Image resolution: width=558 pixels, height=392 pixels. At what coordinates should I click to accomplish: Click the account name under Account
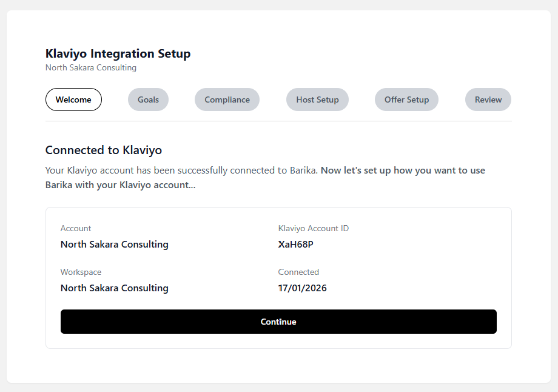114,245
